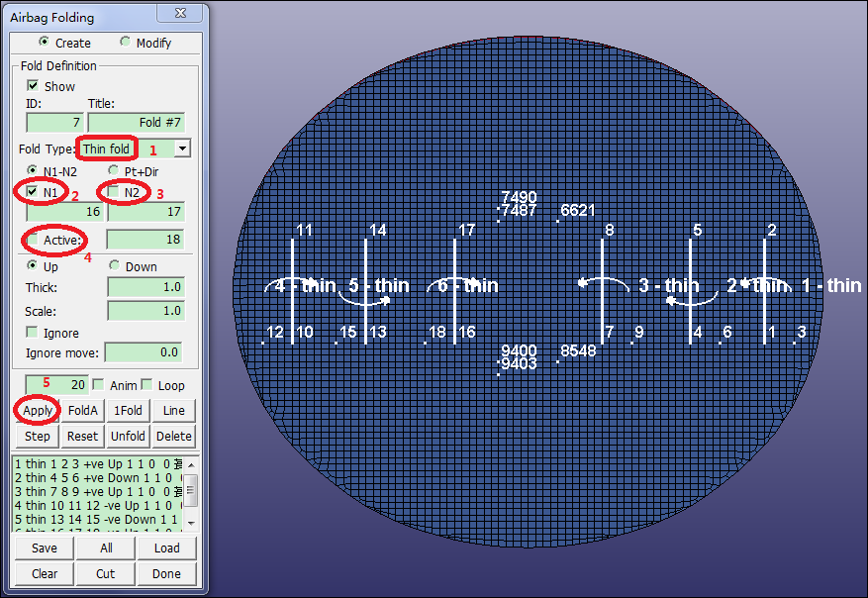Click the Save button
This screenshot has height=598, width=868.
click(45, 548)
